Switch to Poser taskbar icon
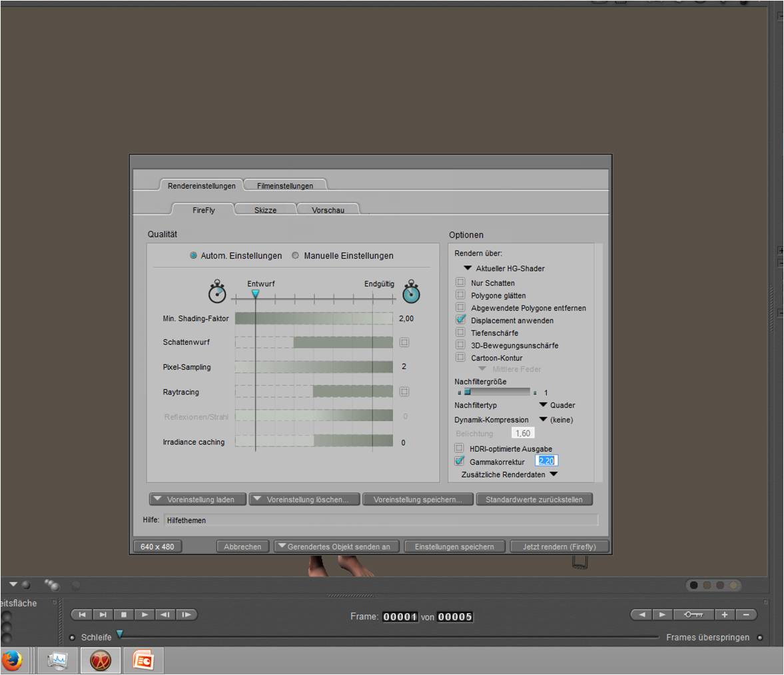 [x=101, y=661]
